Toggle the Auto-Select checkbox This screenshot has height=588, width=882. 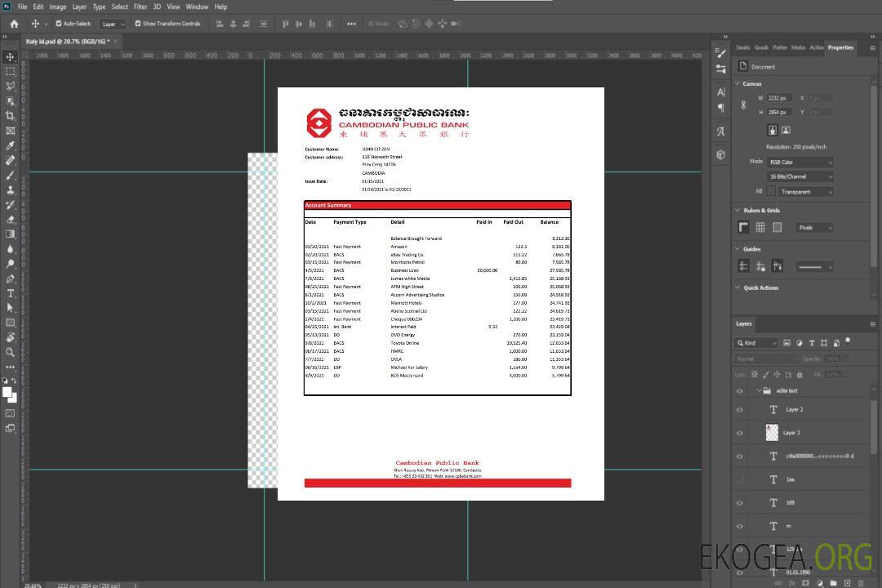point(59,24)
